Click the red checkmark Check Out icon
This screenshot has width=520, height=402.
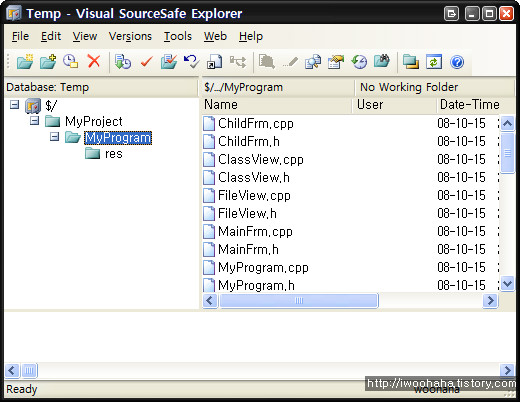pyautogui.click(x=146, y=62)
